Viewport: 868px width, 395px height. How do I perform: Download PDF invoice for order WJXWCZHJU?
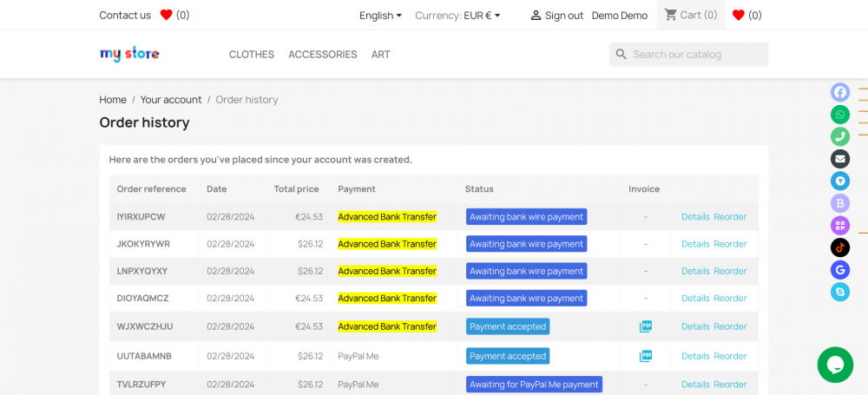click(x=645, y=326)
